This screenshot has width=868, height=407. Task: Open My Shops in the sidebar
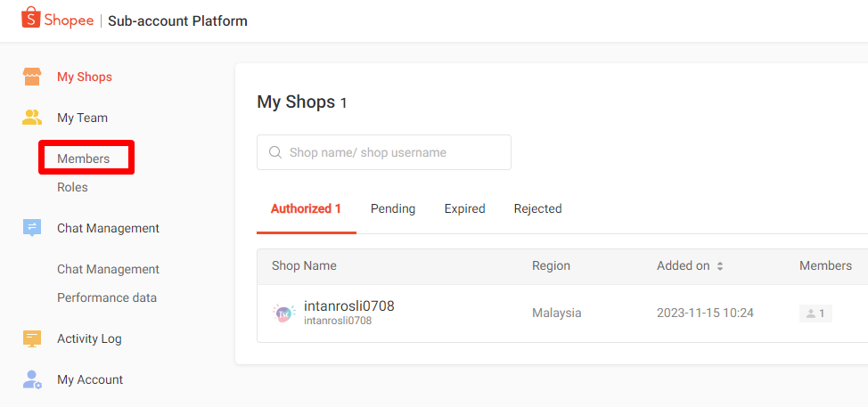point(85,77)
